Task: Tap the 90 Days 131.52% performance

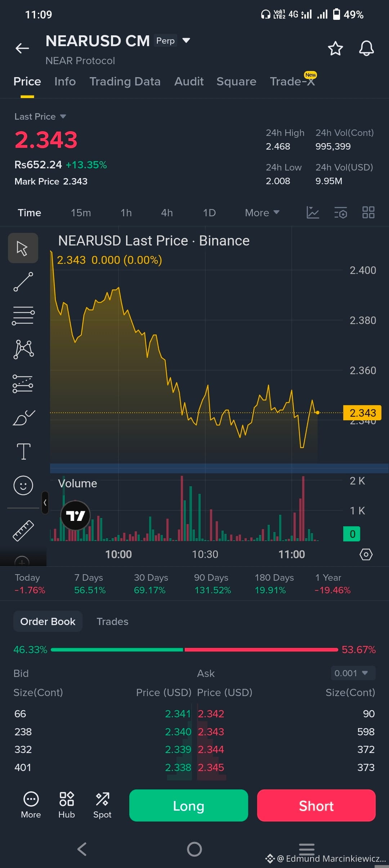Action: click(213, 584)
